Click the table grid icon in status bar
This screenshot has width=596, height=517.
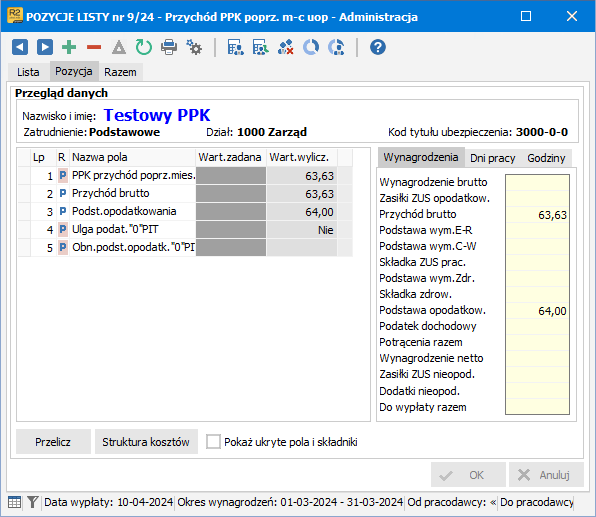click(14, 503)
